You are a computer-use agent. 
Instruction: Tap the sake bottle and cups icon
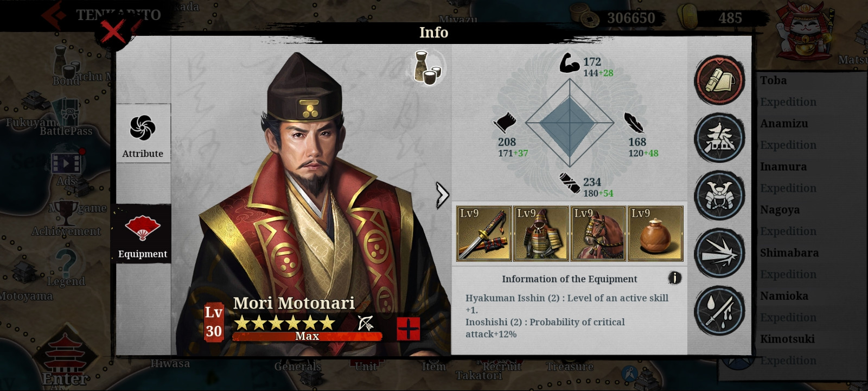pyautogui.click(x=427, y=68)
